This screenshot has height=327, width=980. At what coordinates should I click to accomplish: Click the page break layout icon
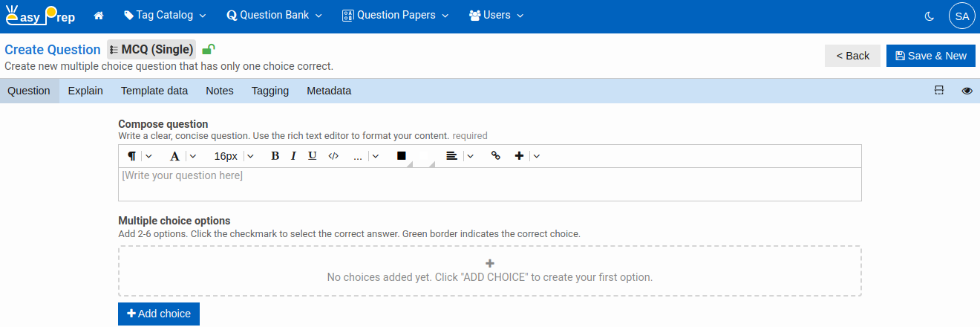click(x=939, y=91)
